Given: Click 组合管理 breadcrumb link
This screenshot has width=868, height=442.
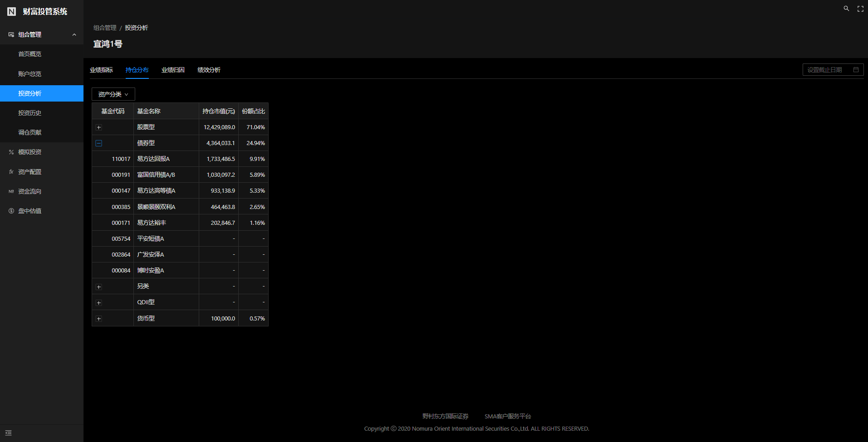Looking at the screenshot, I should click(x=105, y=28).
